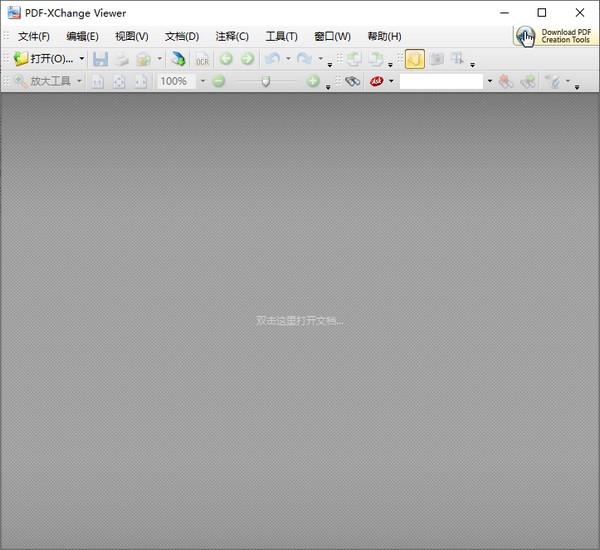
Task: Click the OCR page icon
Action: (202, 60)
